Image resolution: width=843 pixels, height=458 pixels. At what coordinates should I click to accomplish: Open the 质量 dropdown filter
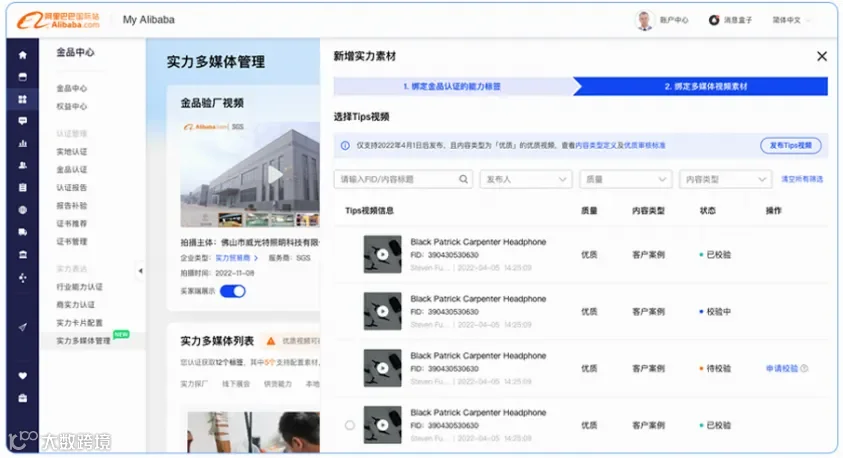[x=626, y=179]
